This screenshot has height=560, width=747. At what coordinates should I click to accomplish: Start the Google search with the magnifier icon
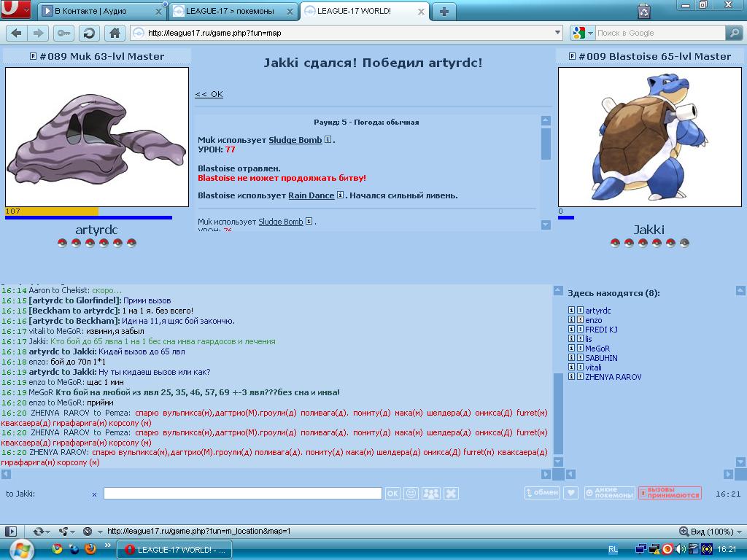(x=734, y=33)
